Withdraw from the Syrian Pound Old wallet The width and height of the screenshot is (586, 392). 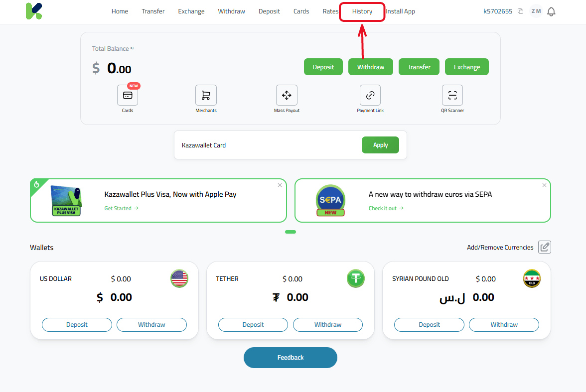coord(504,325)
